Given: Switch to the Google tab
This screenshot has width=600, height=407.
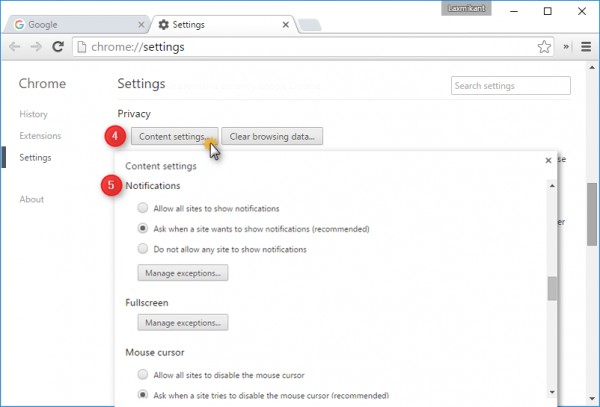Looking at the screenshot, I should tap(77, 25).
